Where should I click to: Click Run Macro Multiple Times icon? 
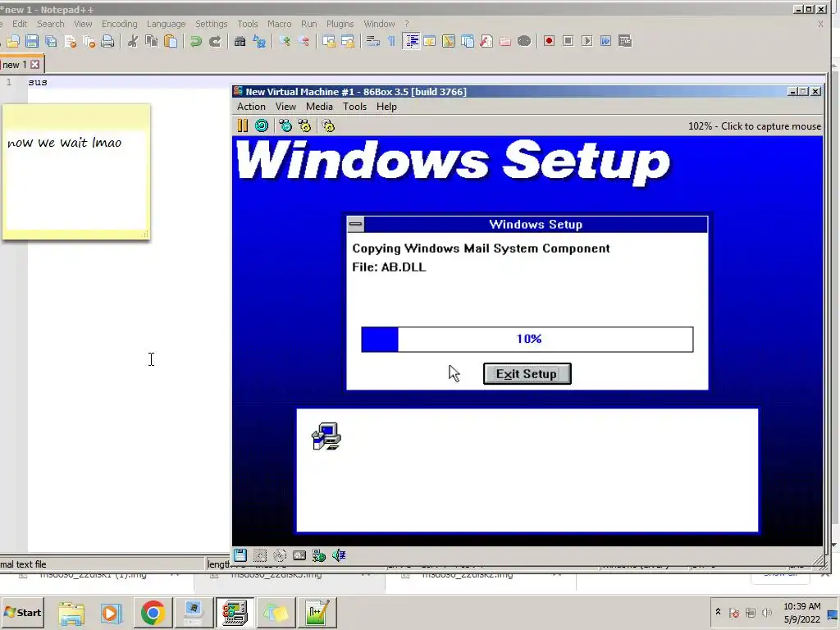606,41
